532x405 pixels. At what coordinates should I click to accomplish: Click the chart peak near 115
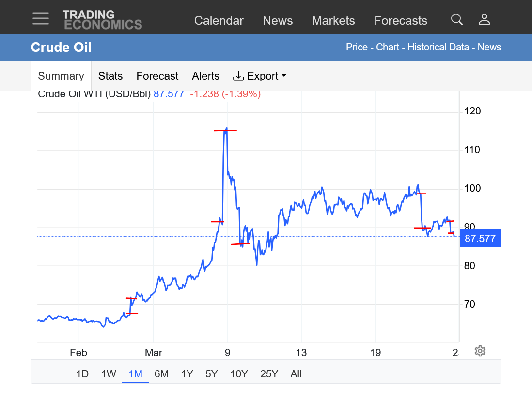pos(226,129)
